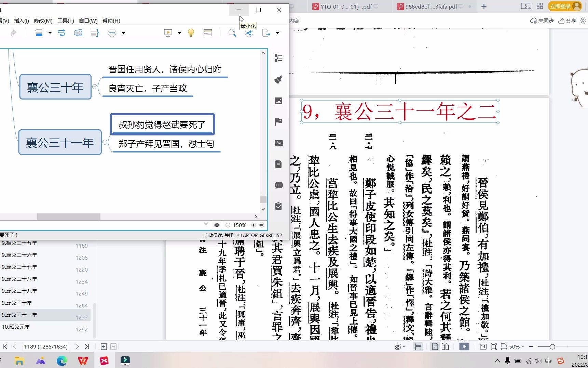Screen dimensions: 588x368
Task: Click the 1:1 actual size button
Action: pos(483,347)
